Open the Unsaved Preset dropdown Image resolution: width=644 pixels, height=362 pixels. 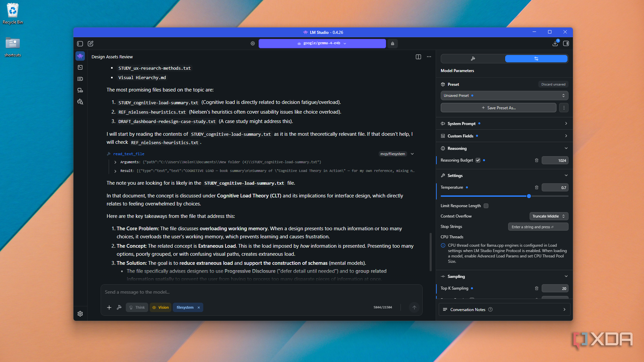pyautogui.click(x=504, y=96)
